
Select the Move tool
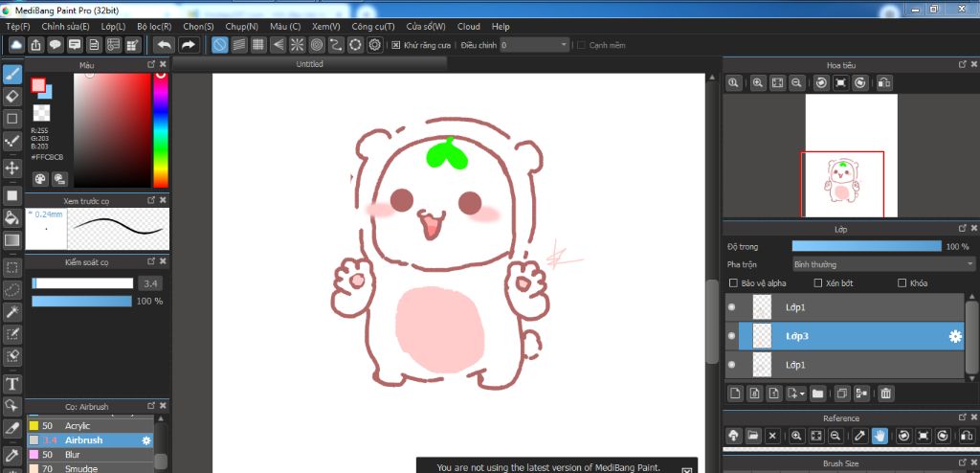click(x=11, y=168)
